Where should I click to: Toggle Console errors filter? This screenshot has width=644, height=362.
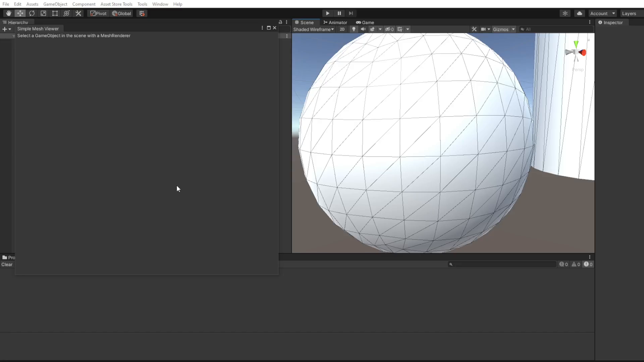coord(588,264)
